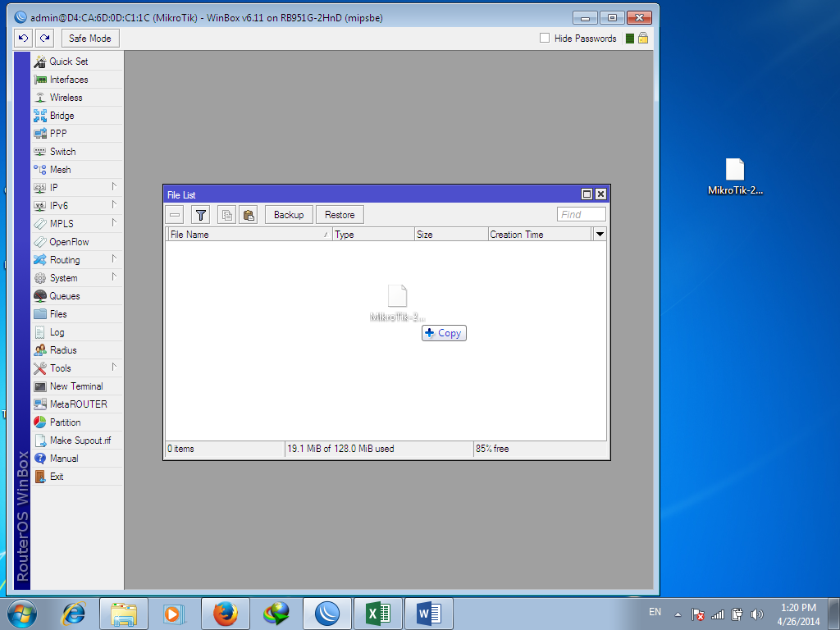Click the Files folder icon

point(40,314)
